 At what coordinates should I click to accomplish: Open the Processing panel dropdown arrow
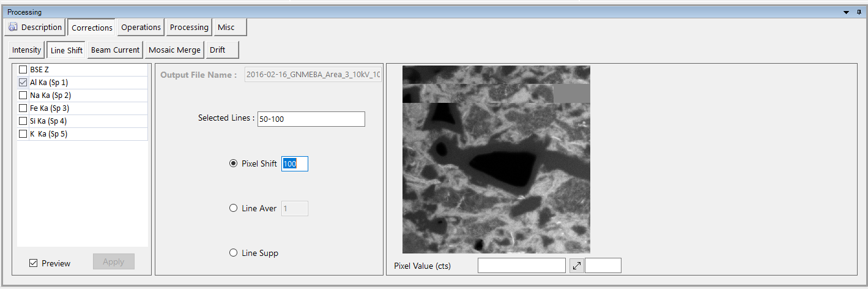click(x=847, y=12)
